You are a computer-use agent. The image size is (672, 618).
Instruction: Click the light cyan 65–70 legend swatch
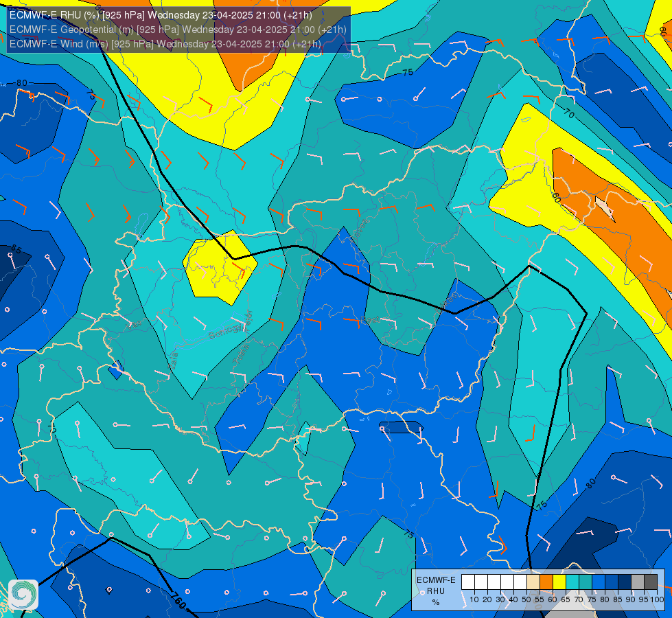click(x=572, y=582)
